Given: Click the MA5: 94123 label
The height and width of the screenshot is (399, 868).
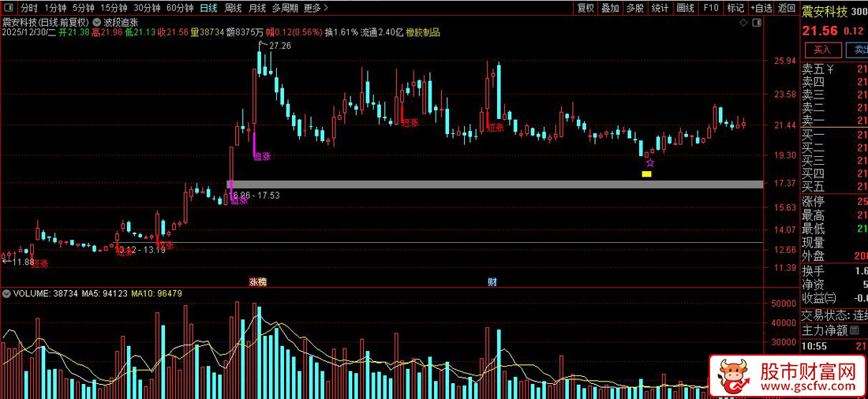Looking at the screenshot, I should [103, 293].
